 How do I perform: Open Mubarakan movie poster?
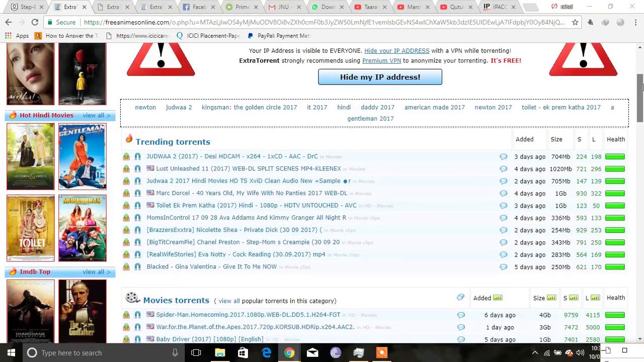click(83, 228)
